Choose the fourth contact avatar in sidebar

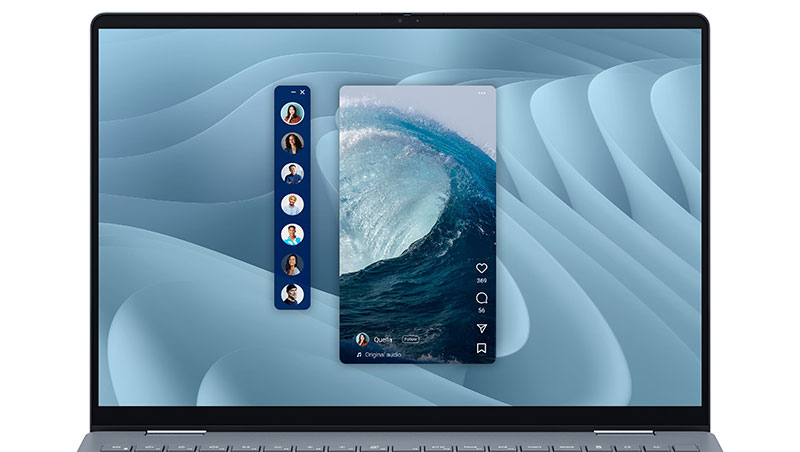292,203
